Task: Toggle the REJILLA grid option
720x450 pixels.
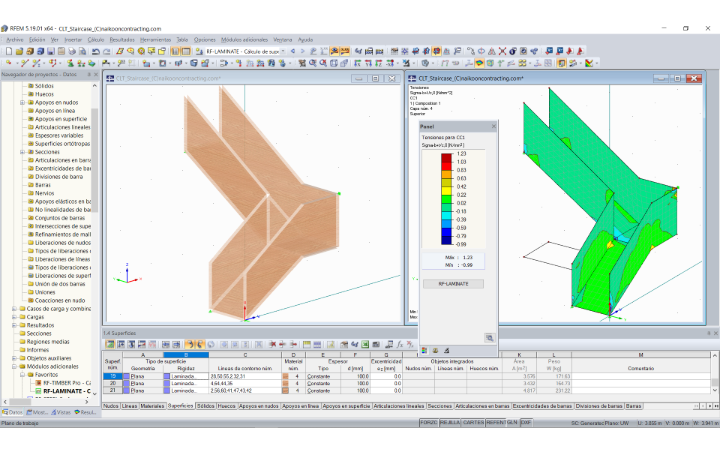Action: (x=450, y=422)
